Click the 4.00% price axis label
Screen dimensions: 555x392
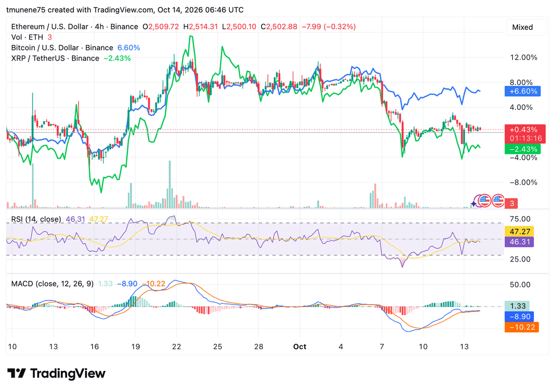tap(521, 107)
